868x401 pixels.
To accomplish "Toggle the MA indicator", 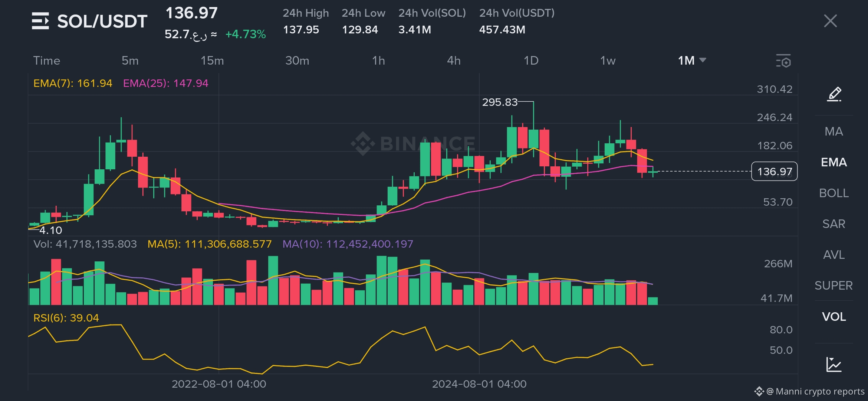I will [x=834, y=131].
